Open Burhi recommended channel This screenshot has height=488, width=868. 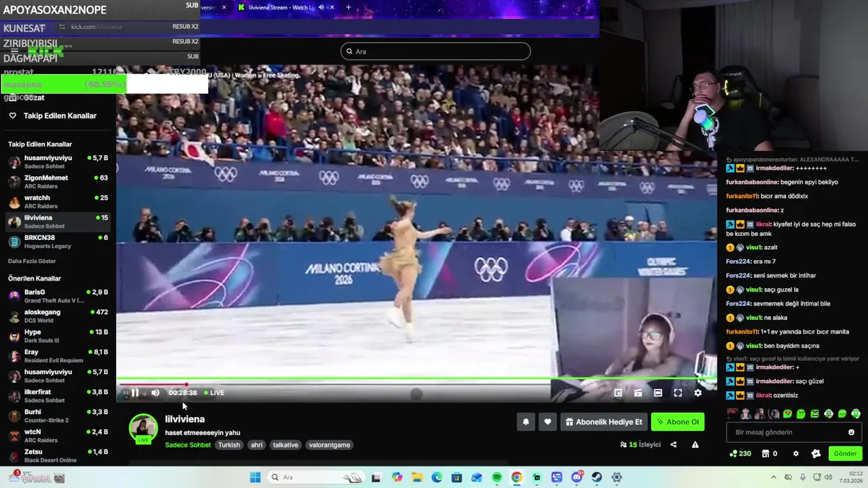58,415
